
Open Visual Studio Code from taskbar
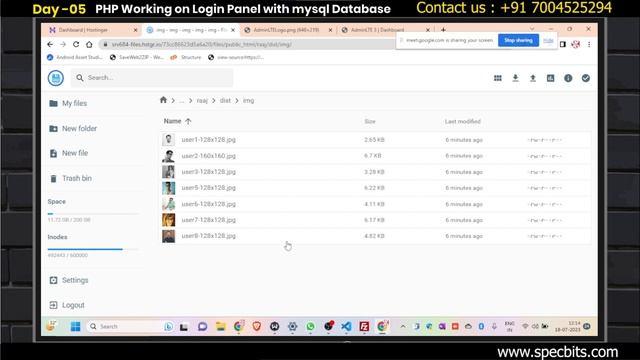click(x=346, y=327)
